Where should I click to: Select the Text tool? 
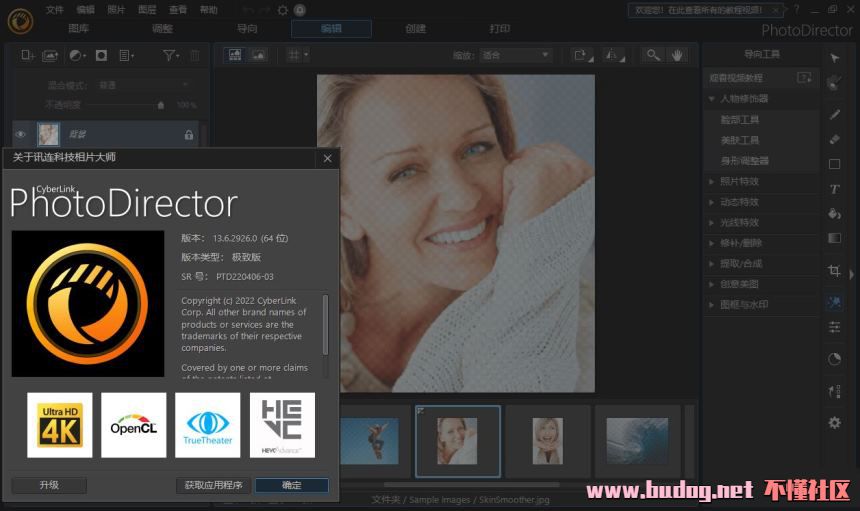pos(834,189)
